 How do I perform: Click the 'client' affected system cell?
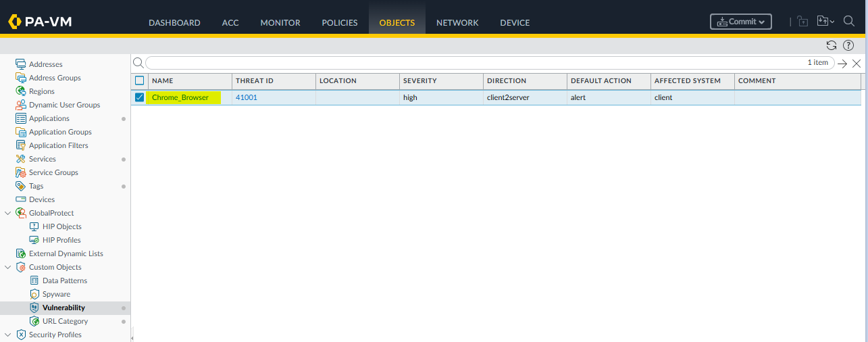692,97
